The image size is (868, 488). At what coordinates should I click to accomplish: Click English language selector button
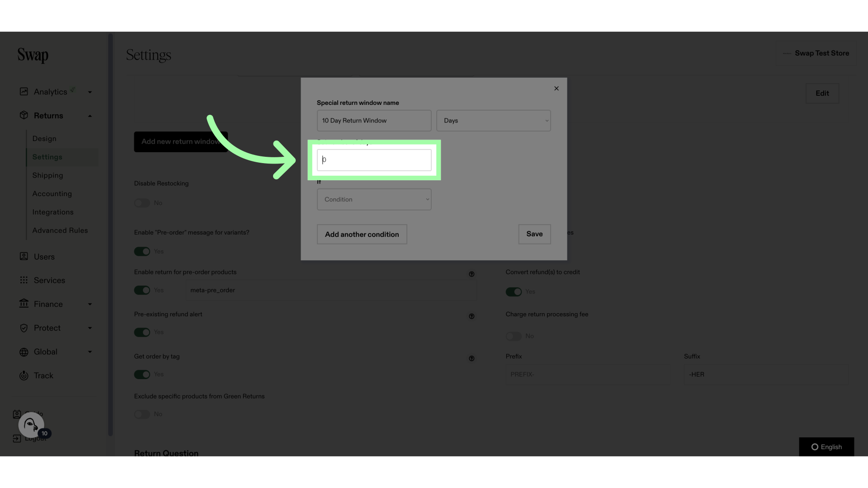tap(826, 447)
